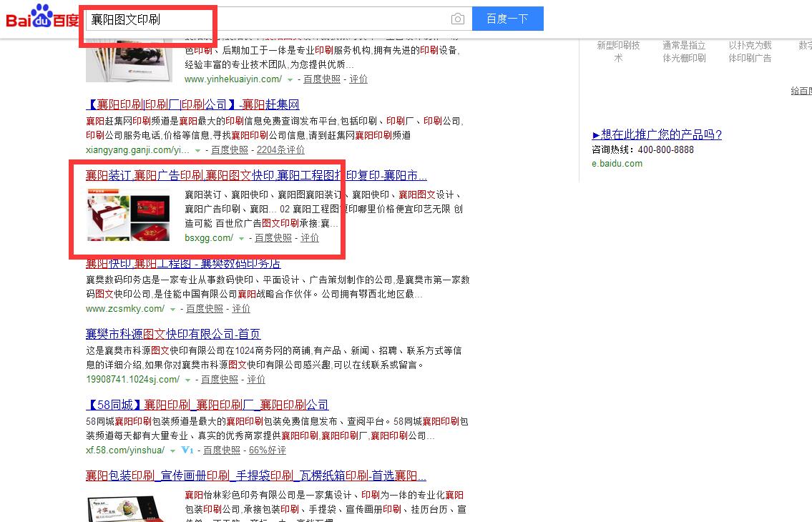Visit the www.yinhekuaiyin.com/ URL link

tap(233, 79)
